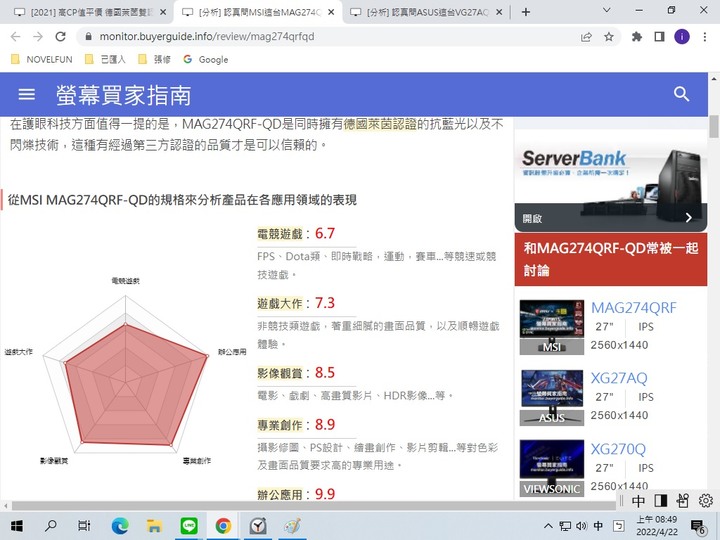Click the horizontal page scrollbar
The image size is (720, 540).
(312, 506)
